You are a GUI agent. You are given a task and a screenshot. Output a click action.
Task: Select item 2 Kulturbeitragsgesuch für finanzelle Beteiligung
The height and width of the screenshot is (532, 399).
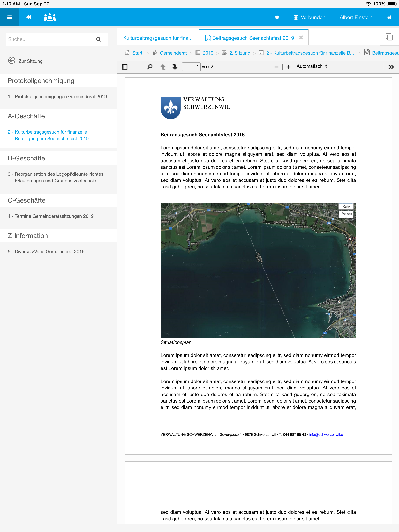pos(48,135)
